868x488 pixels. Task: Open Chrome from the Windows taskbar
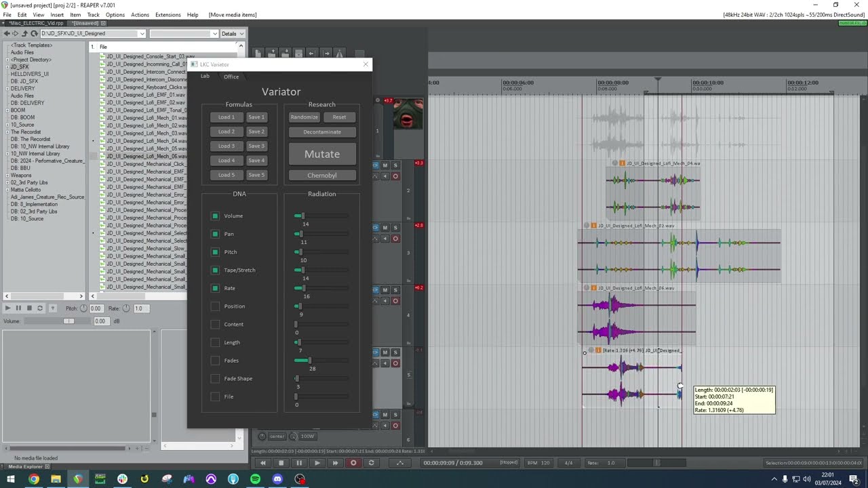click(x=33, y=479)
